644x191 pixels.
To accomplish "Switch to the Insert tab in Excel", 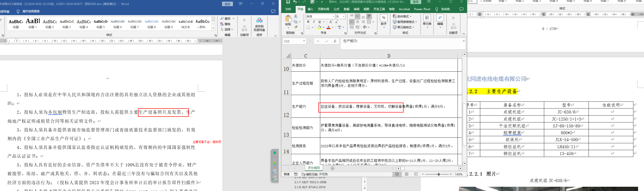I will pyautogui.click(x=310, y=9).
